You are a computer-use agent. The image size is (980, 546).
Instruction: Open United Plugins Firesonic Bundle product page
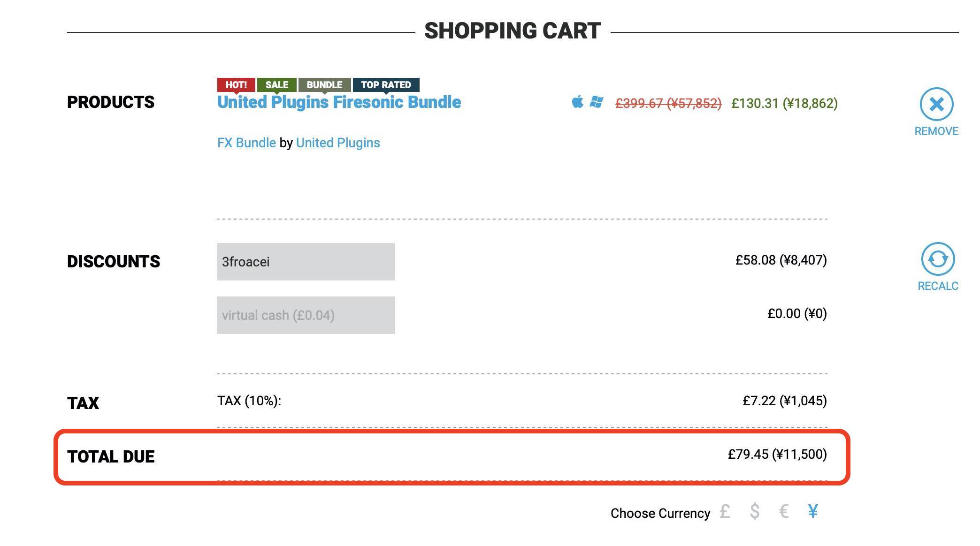pyautogui.click(x=339, y=102)
